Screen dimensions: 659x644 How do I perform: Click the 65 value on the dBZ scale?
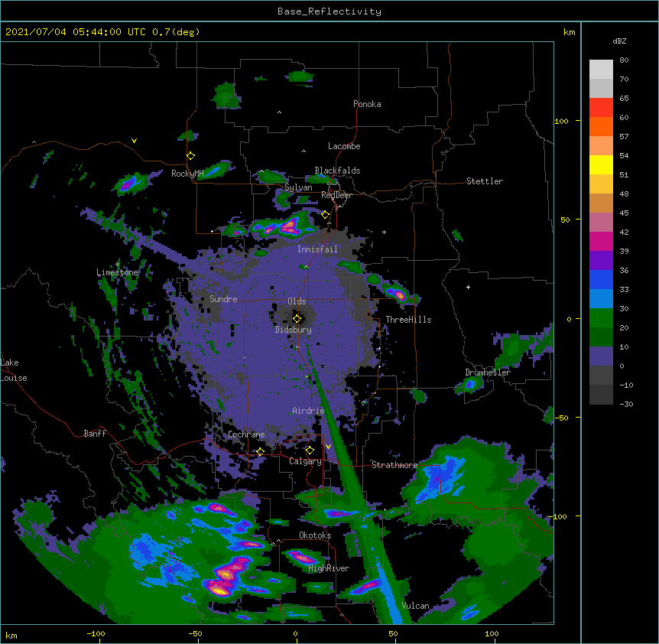pyautogui.click(x=624, y=99)
